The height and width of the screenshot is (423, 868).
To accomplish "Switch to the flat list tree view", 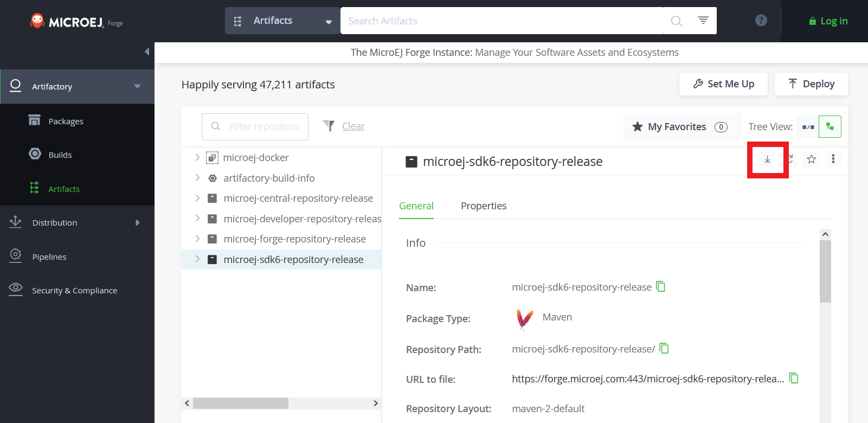I will click(808, 127).
